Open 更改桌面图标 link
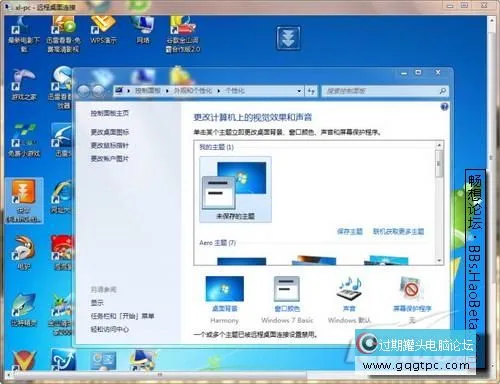The width and height of the screenshot is (500, 384). 109,132
